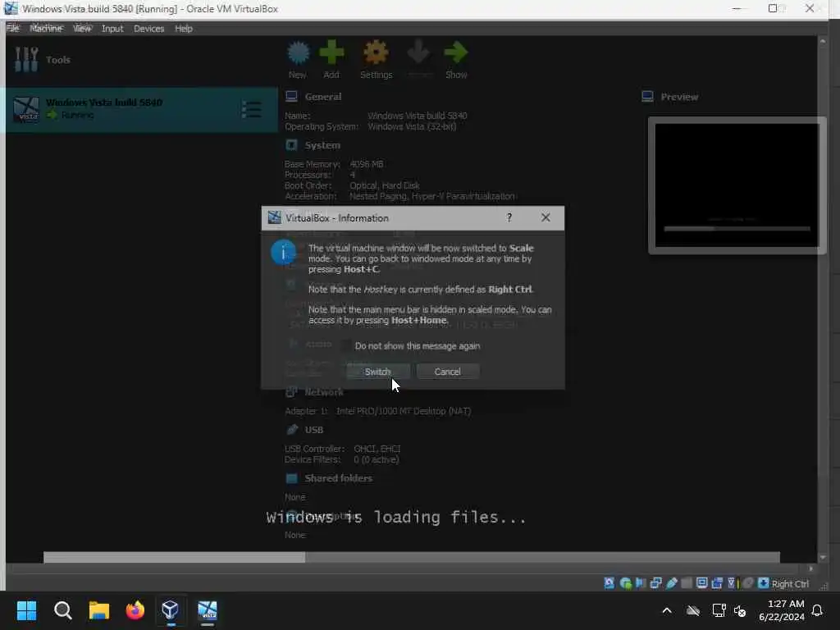Open the Windows Vista build 5840 machine menu icon
Viewport: 840px width, 630px height.
251,109
